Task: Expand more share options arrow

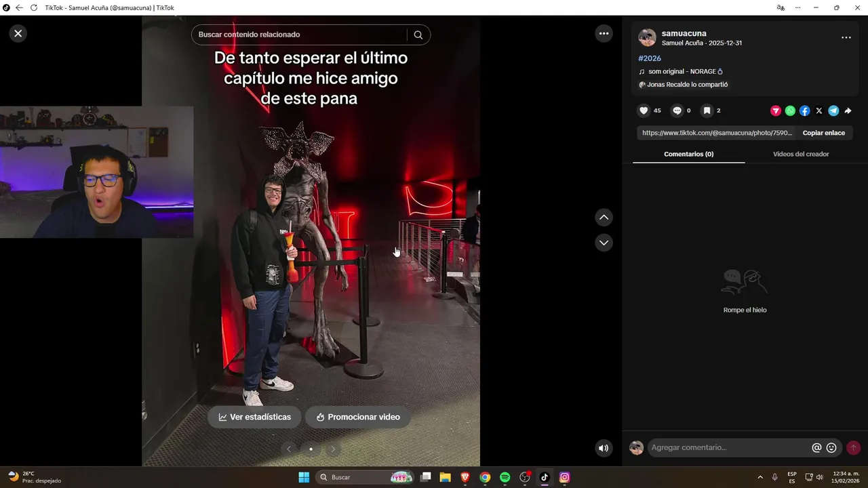Action: coord(848,110)
